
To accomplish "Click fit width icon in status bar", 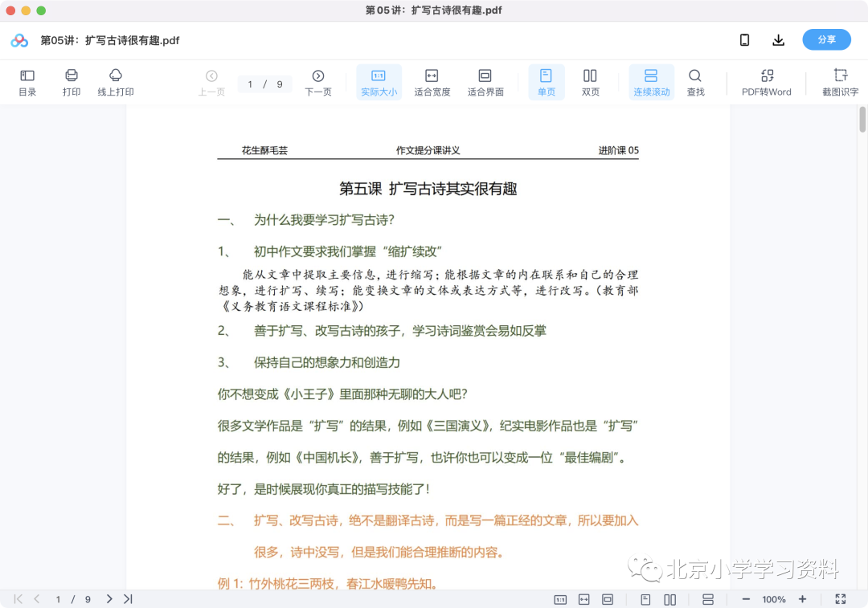I will (584, 600).
